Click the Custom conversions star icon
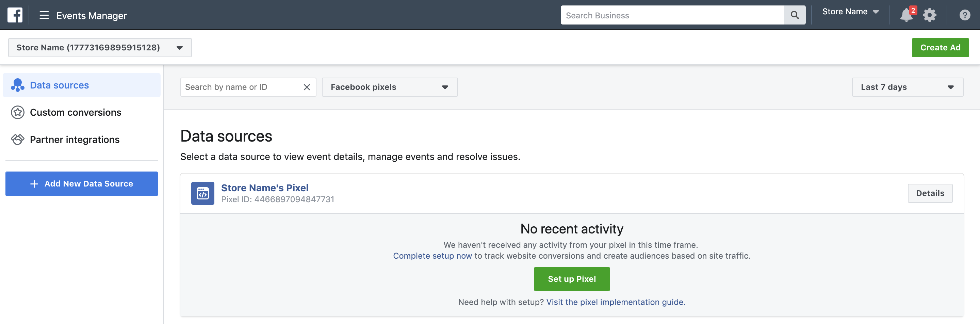Image resolution: width=980 pixels, height=324 pixels. coord(17,113)
